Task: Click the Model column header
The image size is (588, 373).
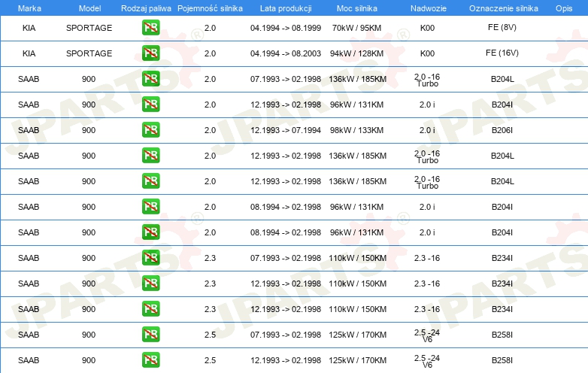Action: tap(89, 8)
